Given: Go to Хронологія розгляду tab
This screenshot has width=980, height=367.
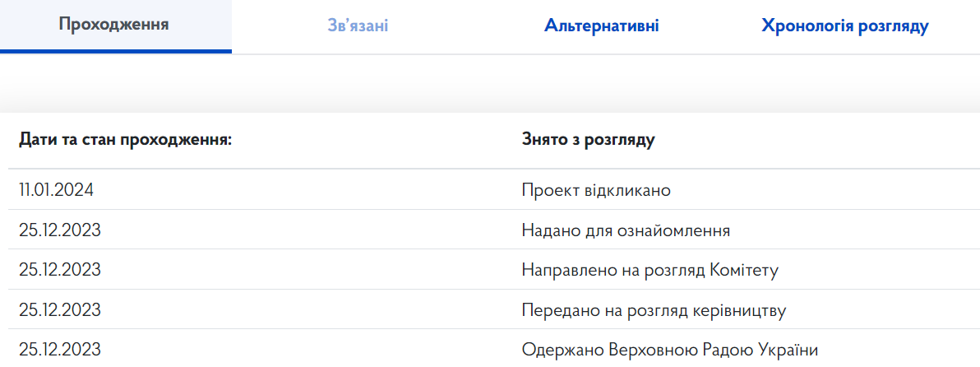Looking at the screenshot, I should click(845, 26).
